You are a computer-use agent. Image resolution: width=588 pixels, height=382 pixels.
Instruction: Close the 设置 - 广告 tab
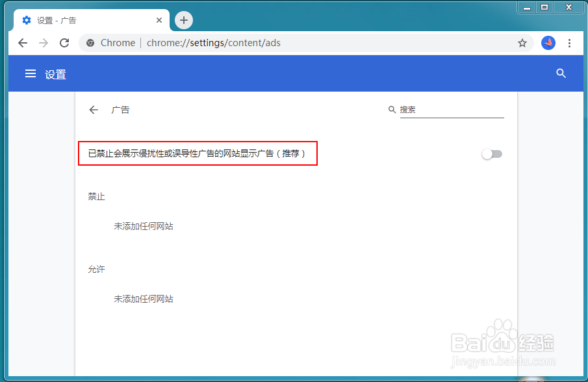click(159, 20)
